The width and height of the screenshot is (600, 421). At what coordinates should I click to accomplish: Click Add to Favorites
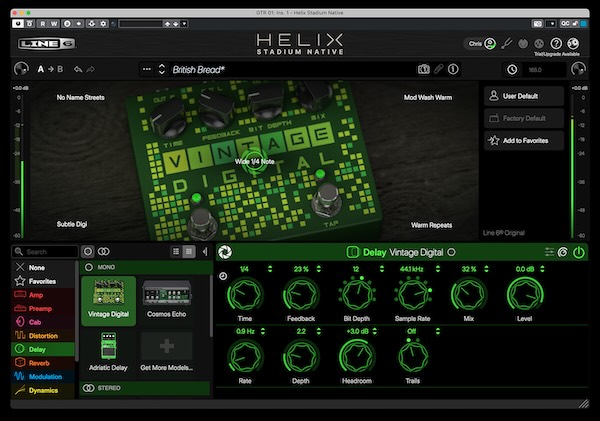click(x=524, y=140)
